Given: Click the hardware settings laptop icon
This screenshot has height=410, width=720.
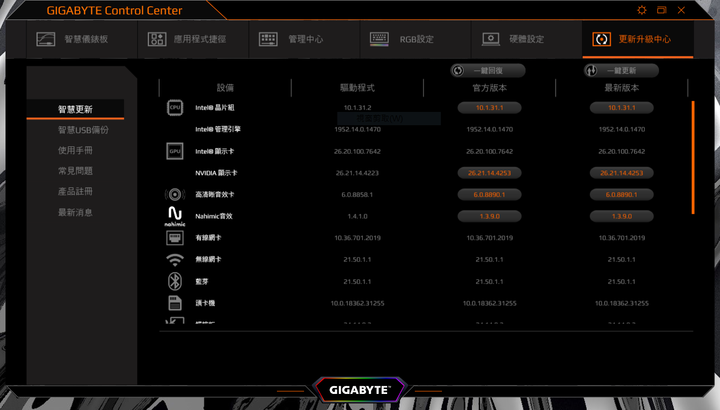Looking at the screenshot, I should [490, 39].
